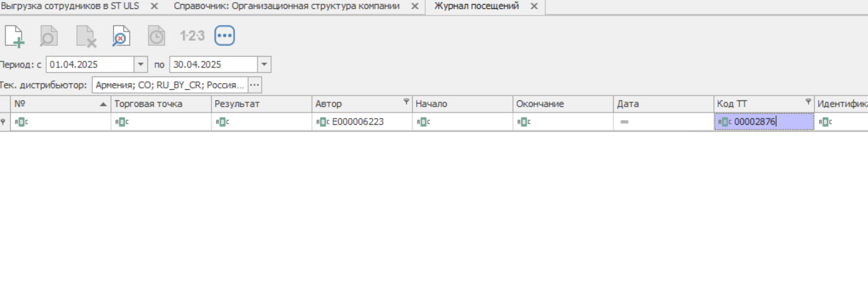Open the document history clock icon
This screenshot has width=868, height=302.
[157, 35]
